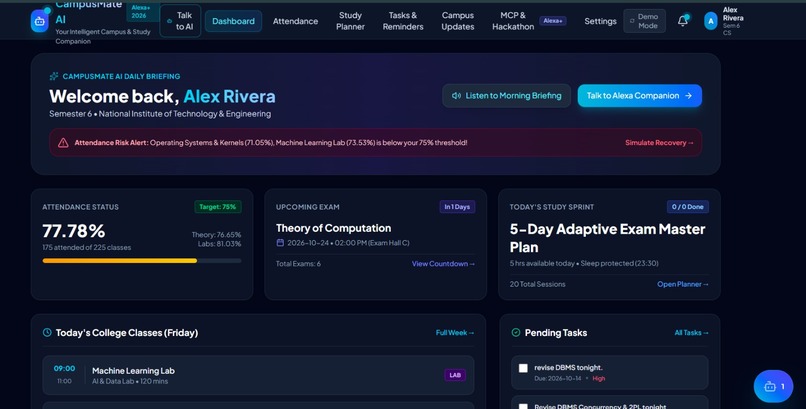Click the Talk to AI button
806x409 pixels.
coord(180,21)
